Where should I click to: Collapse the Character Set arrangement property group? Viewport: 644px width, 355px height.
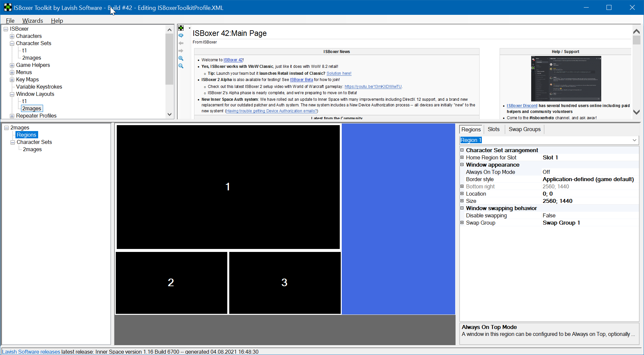click(x=462, y=150)
